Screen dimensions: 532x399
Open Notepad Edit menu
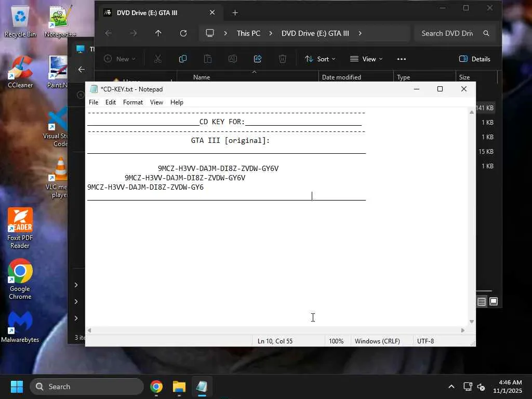click(x=111, y=102)
